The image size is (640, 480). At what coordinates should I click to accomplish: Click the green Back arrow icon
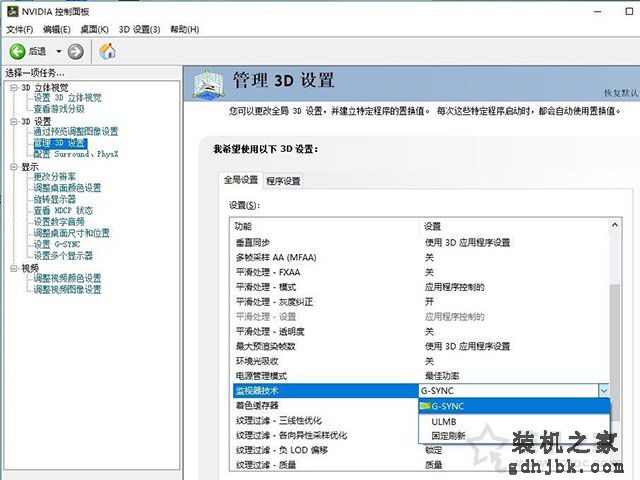click(x=18, y=51)
